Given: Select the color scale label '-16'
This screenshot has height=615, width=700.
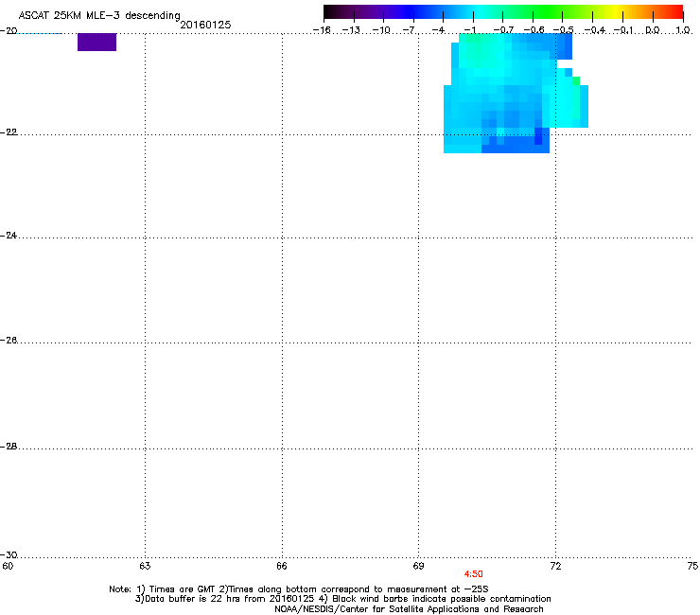Looking at the screenshot, I should click(322, 30).
